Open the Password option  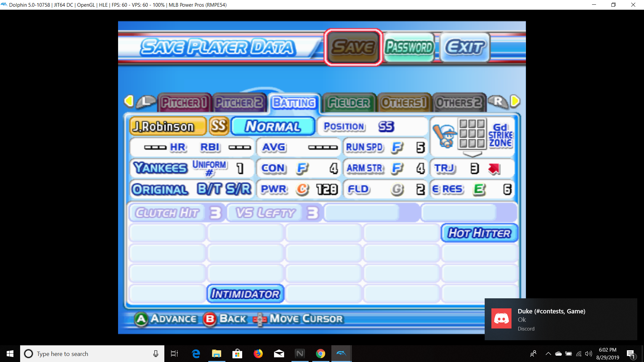[x=409, y=47]
